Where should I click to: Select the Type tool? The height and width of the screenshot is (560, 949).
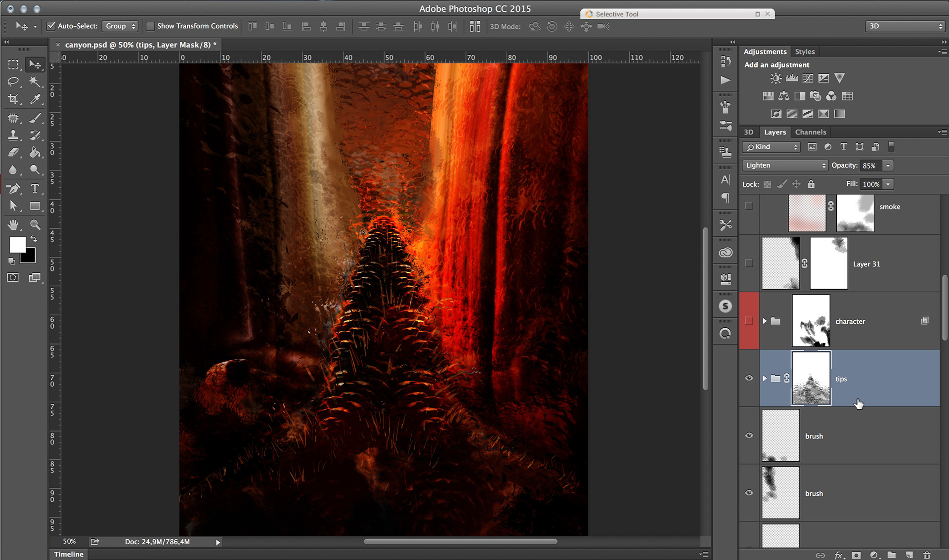pyautogui.click(x=35, y=188)
